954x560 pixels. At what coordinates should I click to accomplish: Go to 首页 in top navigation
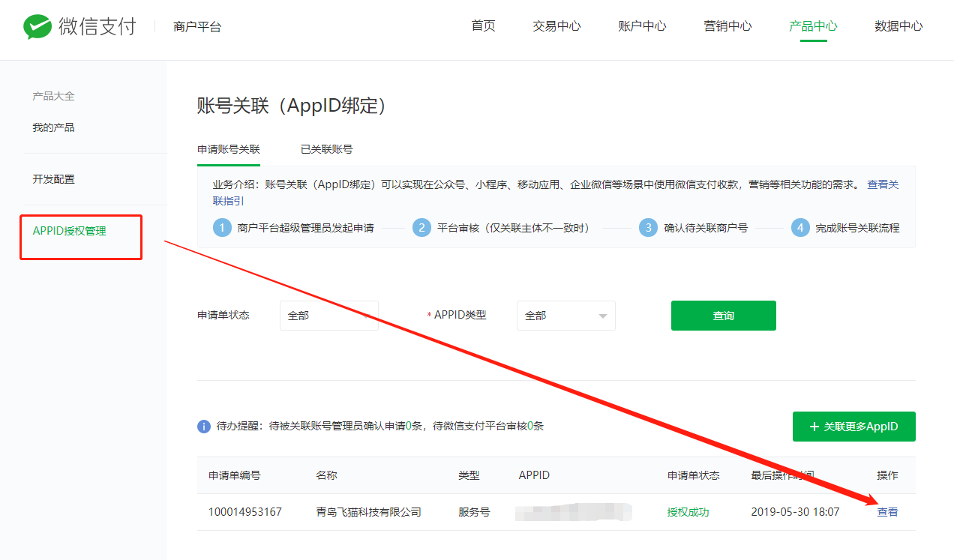483,26
